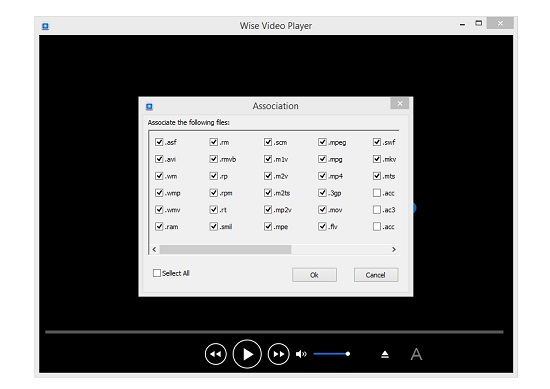Click the rewind button
The image size is (550, 389).
(215, 354)
